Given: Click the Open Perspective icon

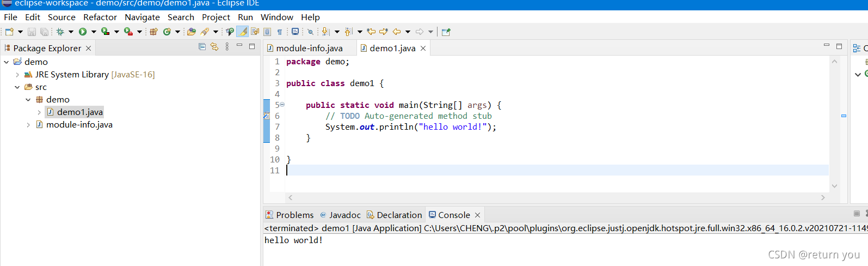Looking at the screenshot, I should coord(446,32).
